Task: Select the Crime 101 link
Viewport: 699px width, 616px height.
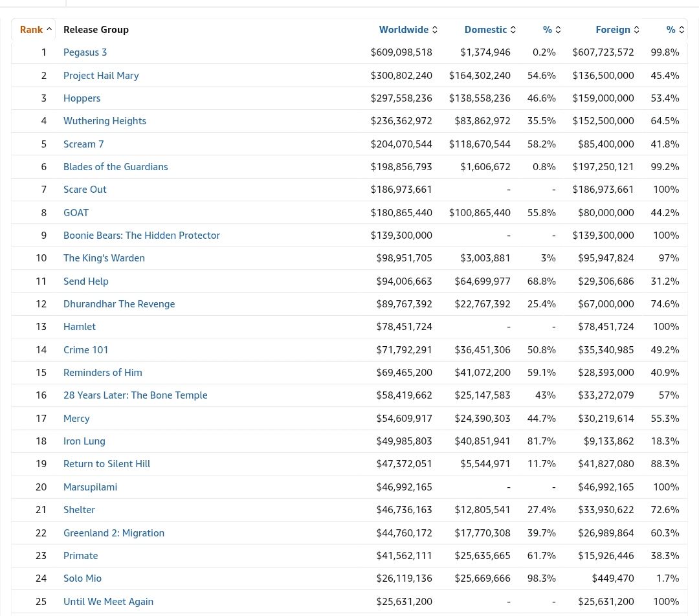Action: tap(86, 350)
